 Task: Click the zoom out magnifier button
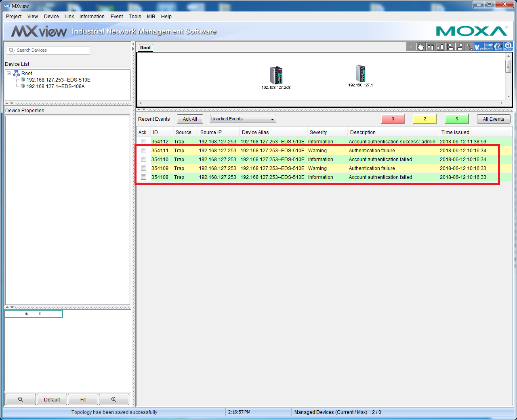click(21, 399)
